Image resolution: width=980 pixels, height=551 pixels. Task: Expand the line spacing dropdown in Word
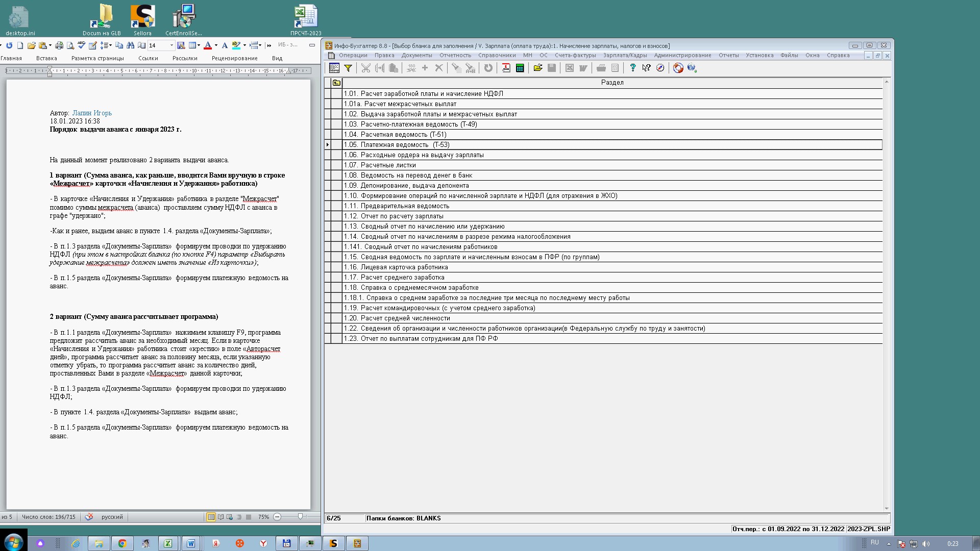click(110, 45)
